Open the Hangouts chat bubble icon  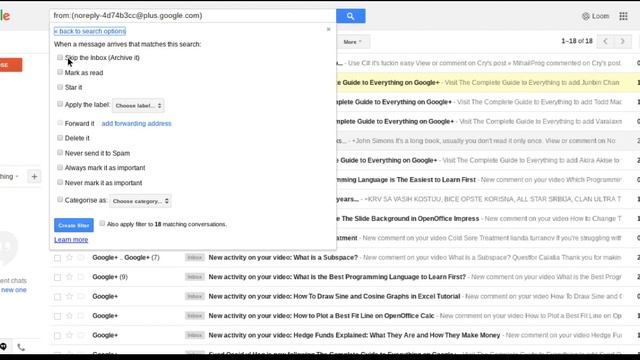[x=3, y=347]
